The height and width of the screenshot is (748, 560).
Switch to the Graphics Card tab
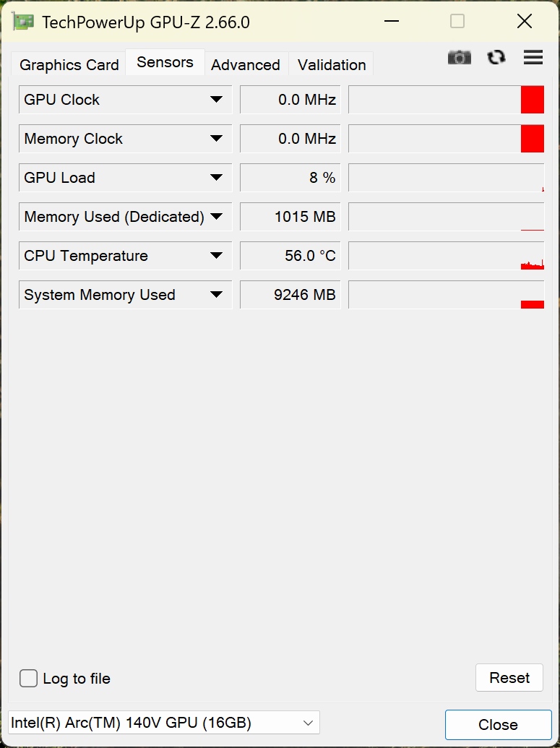tap(69, 65)
